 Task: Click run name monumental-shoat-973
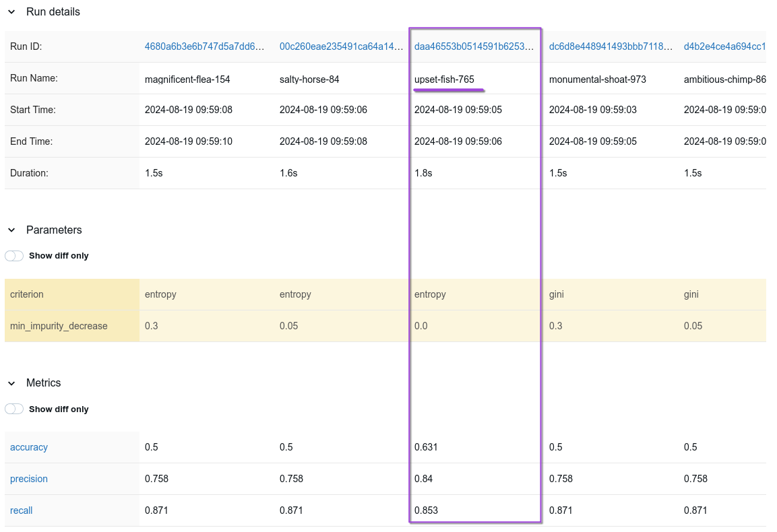(x=598, y=79)
